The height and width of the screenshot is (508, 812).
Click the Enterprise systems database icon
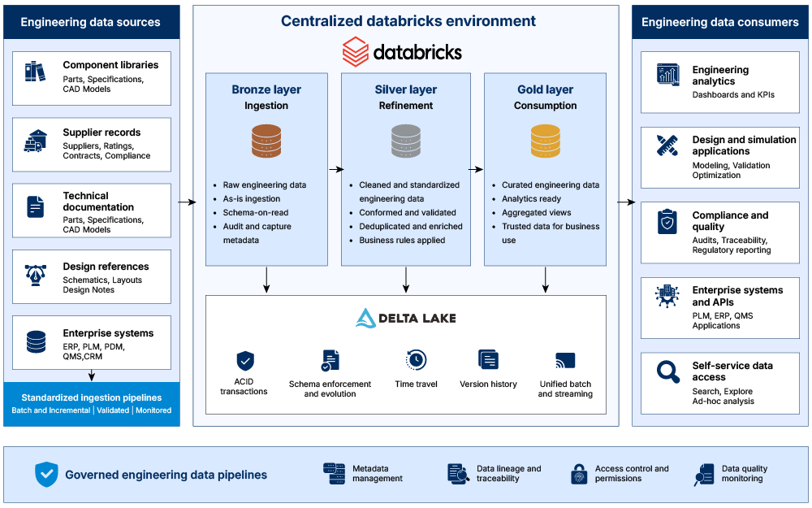(36, 341)
